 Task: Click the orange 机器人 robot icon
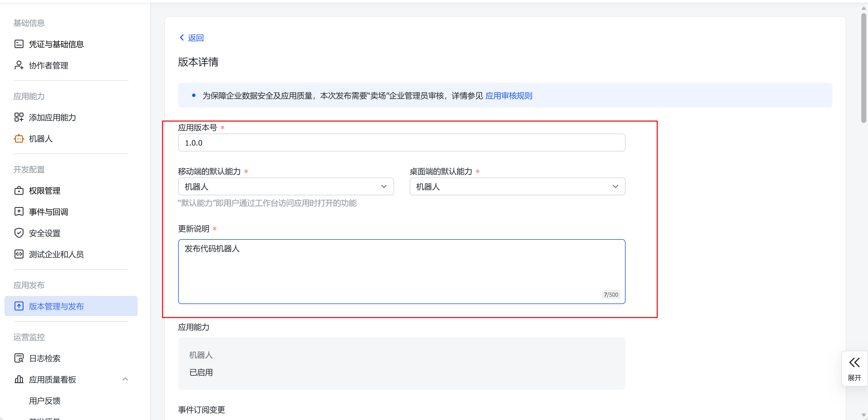[x=19, y=138]
